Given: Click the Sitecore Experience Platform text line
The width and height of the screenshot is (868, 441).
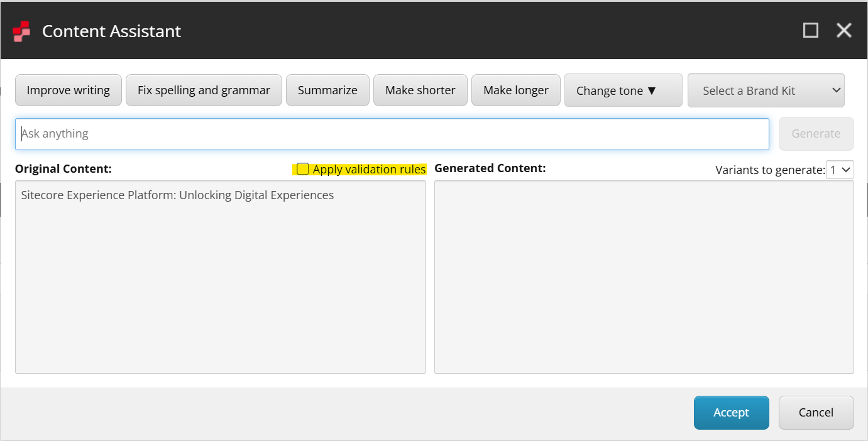Looking at the screenshot, I should click(177, 195).
